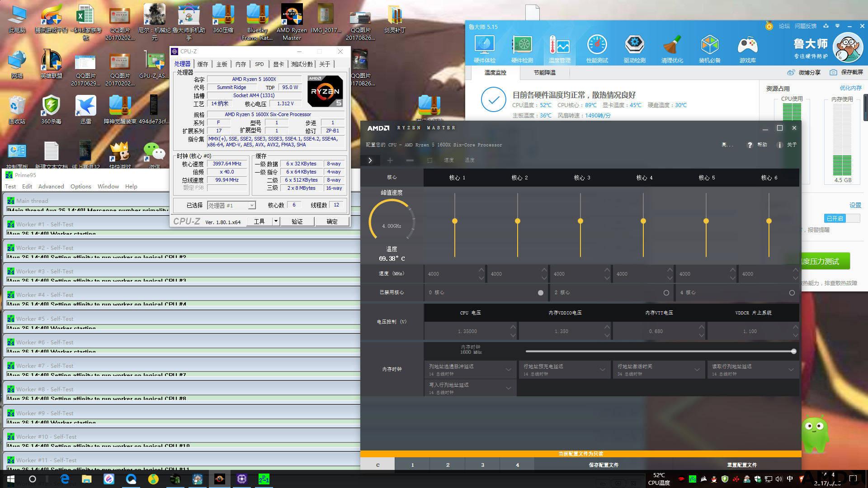This screenshot has width=868, height=488.
Task: Open 装机必备 cube icon
Action: point(710,49)
